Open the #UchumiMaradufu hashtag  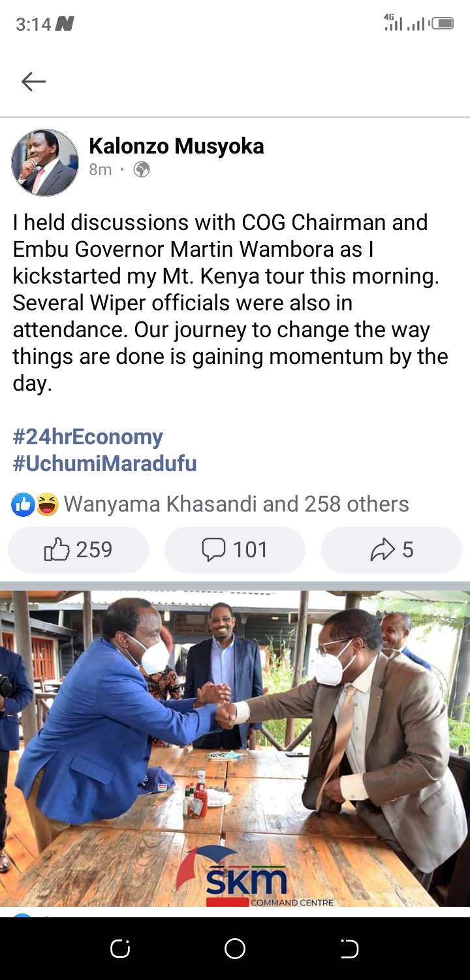[x=104, y=464]
